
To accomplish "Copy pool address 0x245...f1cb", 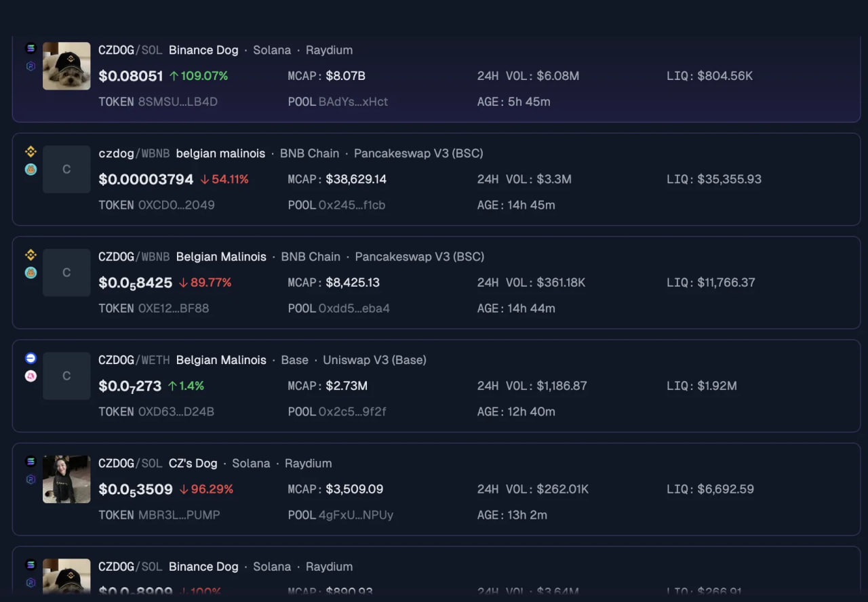I will pyautogui.click(x=352, y=205).
